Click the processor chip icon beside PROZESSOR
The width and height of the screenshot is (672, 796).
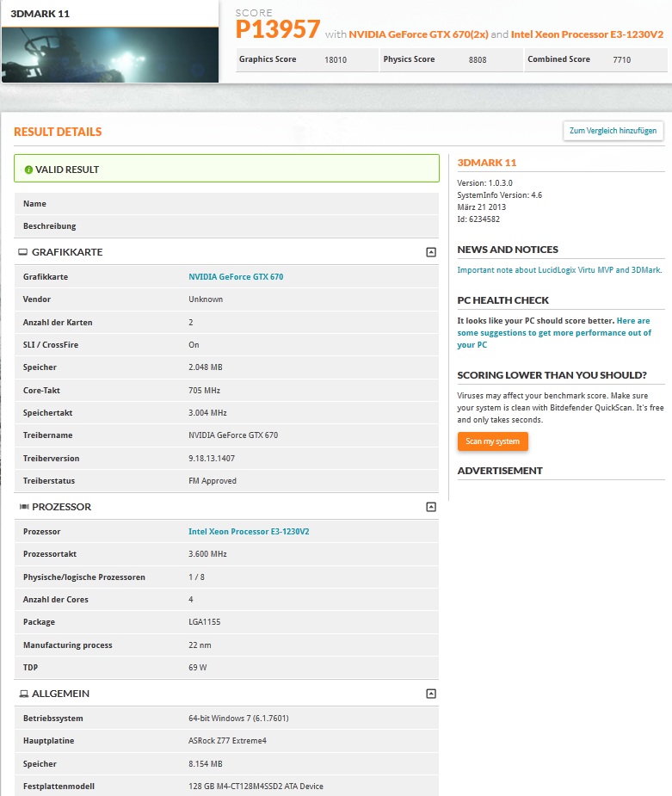coord(24,507)
